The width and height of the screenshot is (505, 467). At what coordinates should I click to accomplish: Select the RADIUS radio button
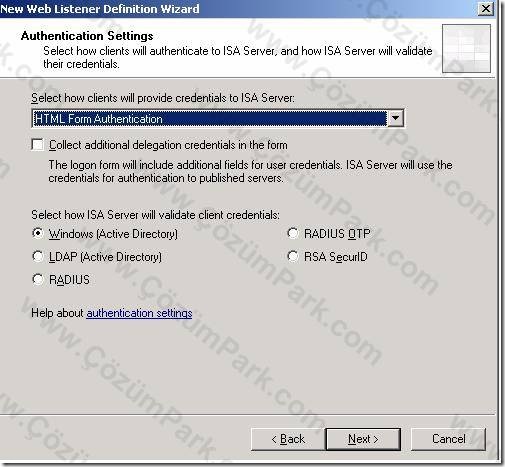38,279
